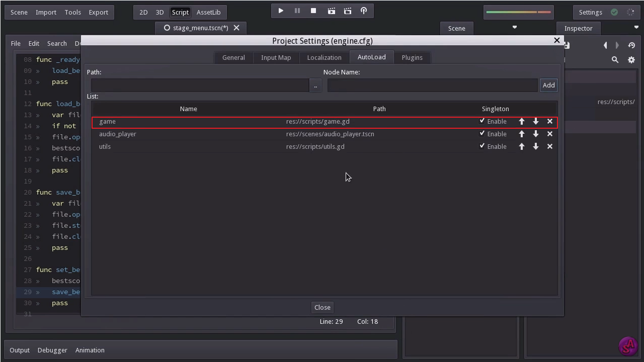The width and height of the screenshot is (644, 362).
Task: Open debug options icon beside play controls
Action: pyautogui.click(x=364, y=11)
